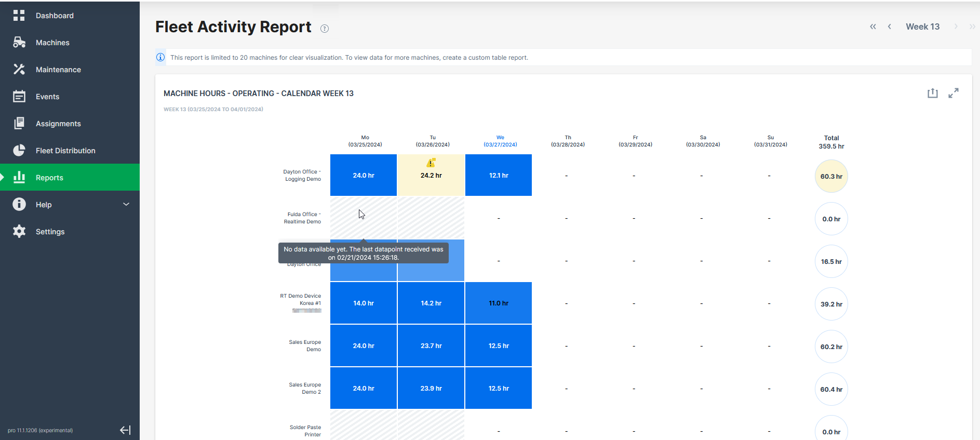
Task: Open the Machines section
Action: pyautogui.click(x=52, y=43)
